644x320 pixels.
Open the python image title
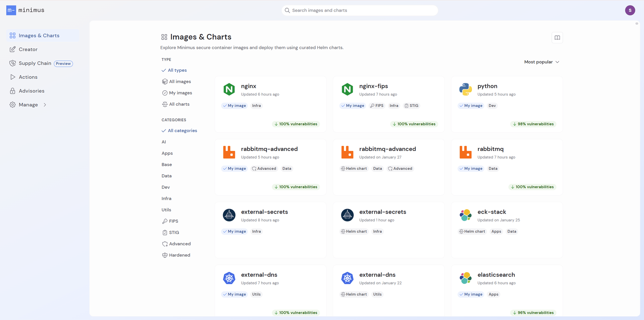(487, 86)
